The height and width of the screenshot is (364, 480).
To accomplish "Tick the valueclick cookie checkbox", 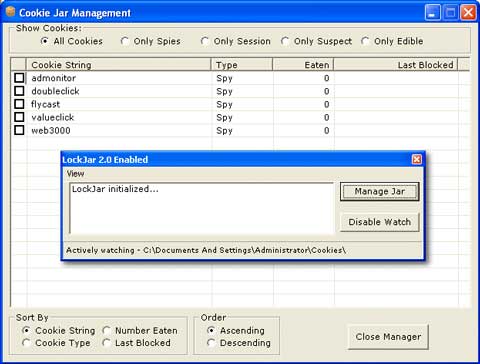I will 19,117.
